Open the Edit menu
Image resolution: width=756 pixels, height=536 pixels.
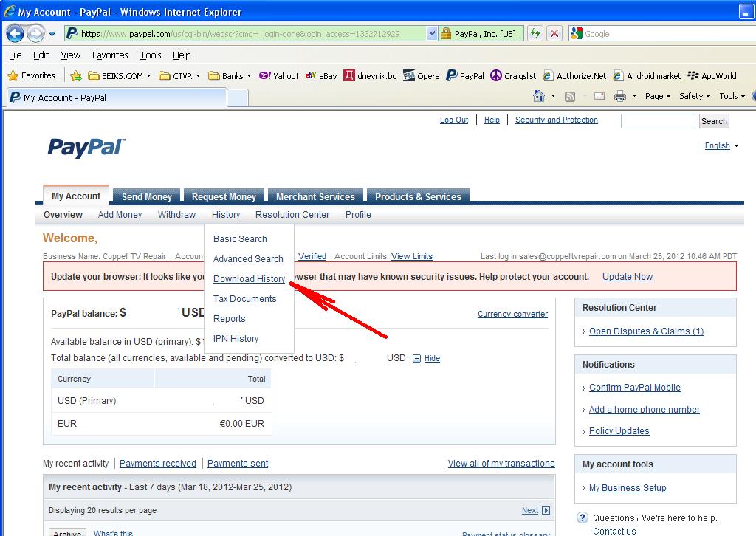pyautogui.click(x=41, y=55)
